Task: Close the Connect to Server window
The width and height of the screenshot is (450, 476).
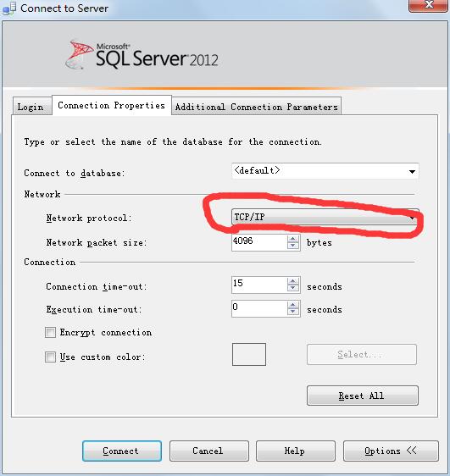Action: (429, 5)
